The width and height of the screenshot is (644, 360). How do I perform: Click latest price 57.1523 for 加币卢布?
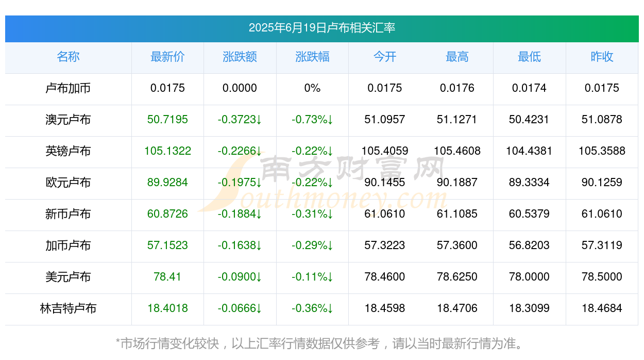pyautogui.click(x=167, y=246)
